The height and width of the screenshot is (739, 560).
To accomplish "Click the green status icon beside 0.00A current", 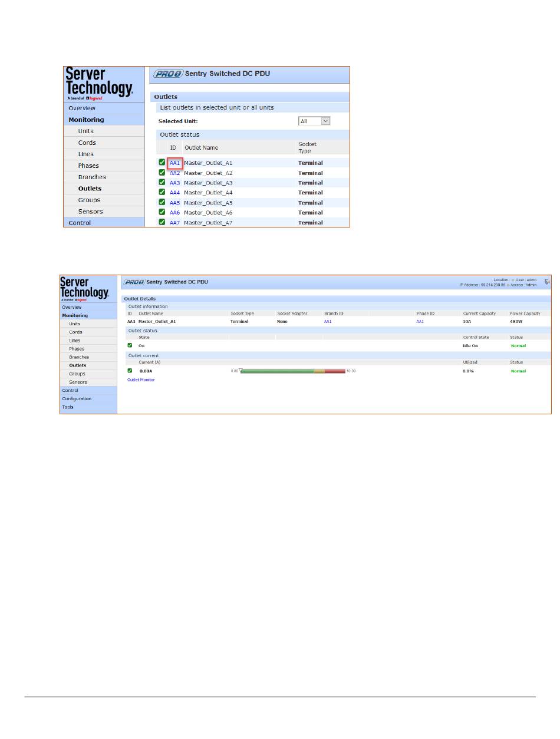I will tap(130, 371).
